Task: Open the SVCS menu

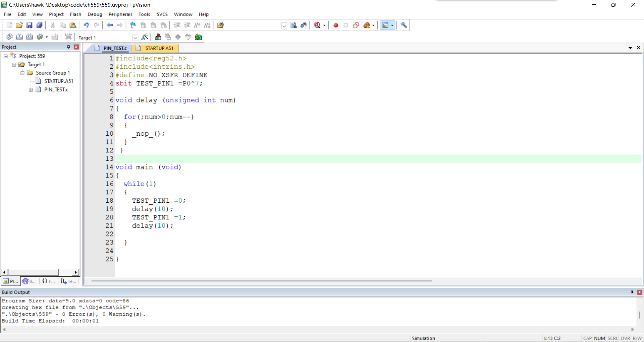Action: pos(162,14)
